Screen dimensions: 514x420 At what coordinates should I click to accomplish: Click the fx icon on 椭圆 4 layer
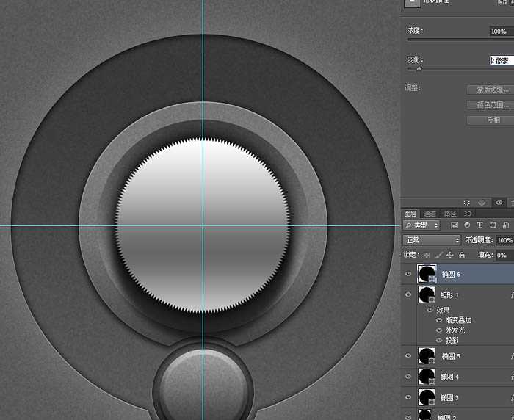(x=512, y=377)
